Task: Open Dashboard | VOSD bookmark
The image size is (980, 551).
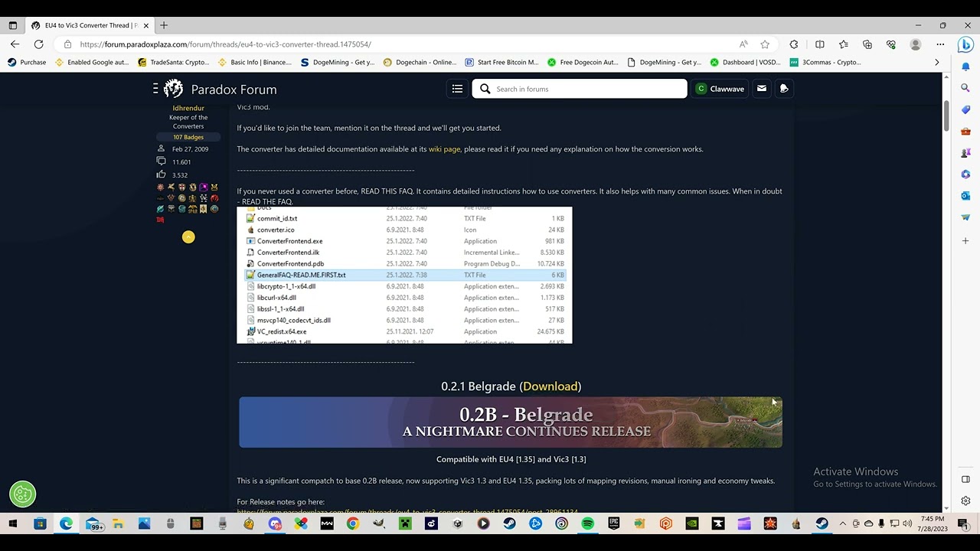Action: pyautogui.click(x=745, y=62)
